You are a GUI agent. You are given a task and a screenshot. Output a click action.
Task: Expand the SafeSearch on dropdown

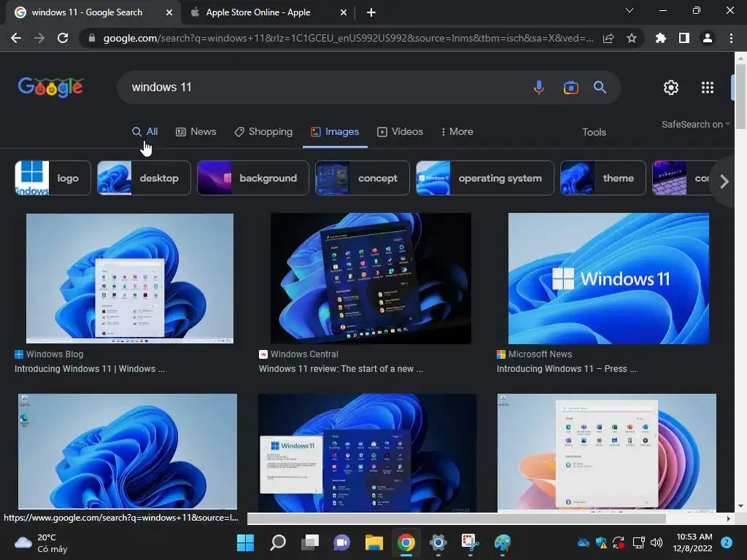[x=695, y=124]
